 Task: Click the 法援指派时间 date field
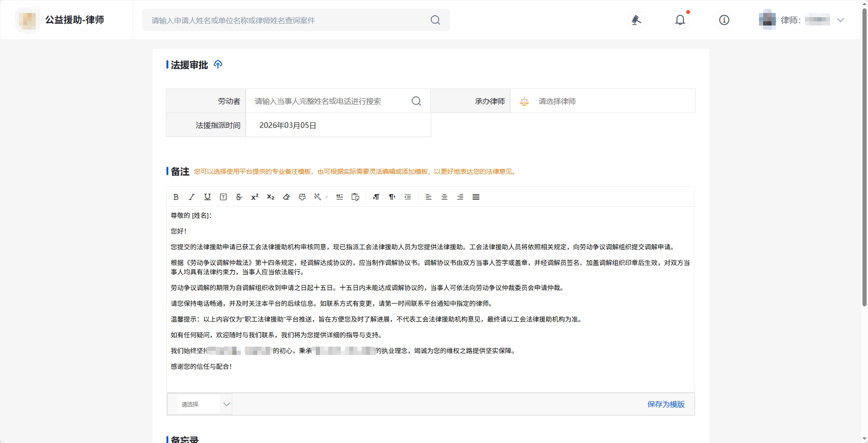tap(338, 125)
